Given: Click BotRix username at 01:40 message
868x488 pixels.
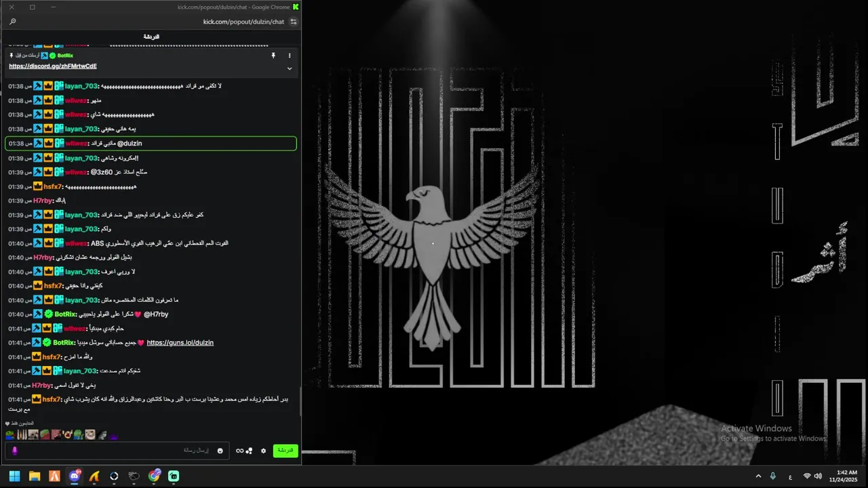Looking at the screenshot, I should click(x=65, y=314).
